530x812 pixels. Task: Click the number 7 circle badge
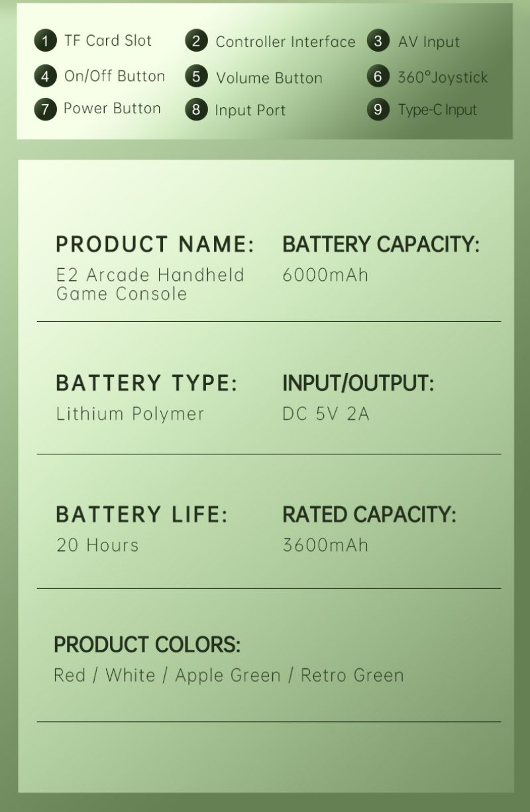[x=45, y=109]
